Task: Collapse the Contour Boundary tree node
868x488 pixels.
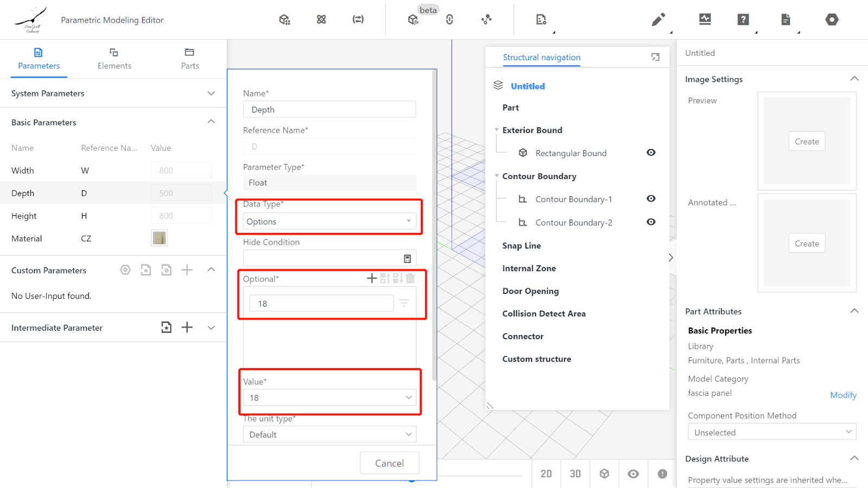Action: pyautogui.click(x=496, y=176)
